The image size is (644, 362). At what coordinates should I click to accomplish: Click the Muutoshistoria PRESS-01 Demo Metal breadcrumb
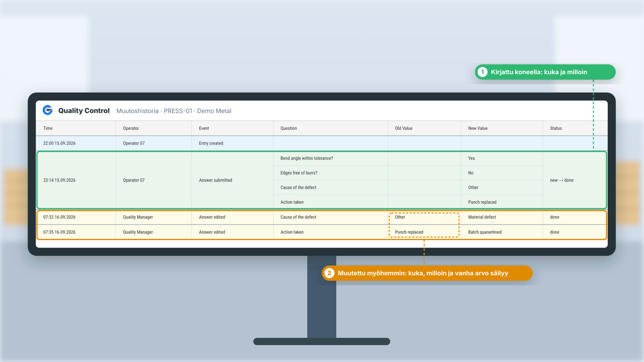(x=174, y=111)
